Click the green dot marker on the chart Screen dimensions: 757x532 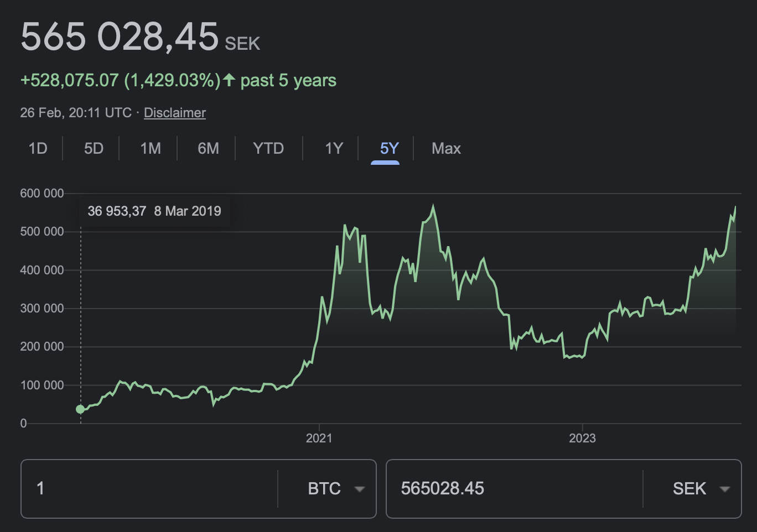(x=80, y=409)
